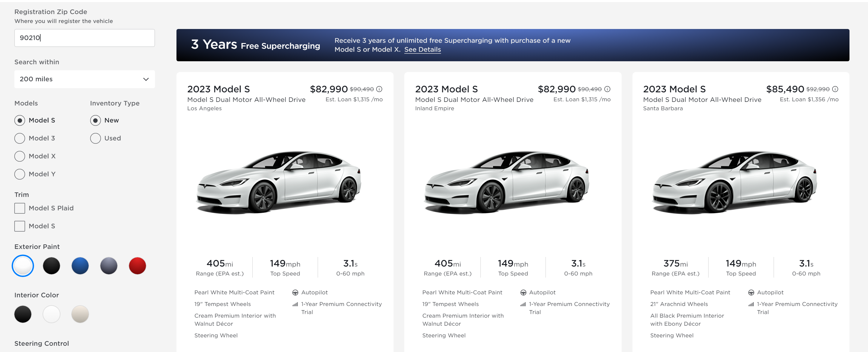Choose the blue exterior paint swatch
This screenshot has width=868, height=352.
pyautogui.click(x=80, y=266)
